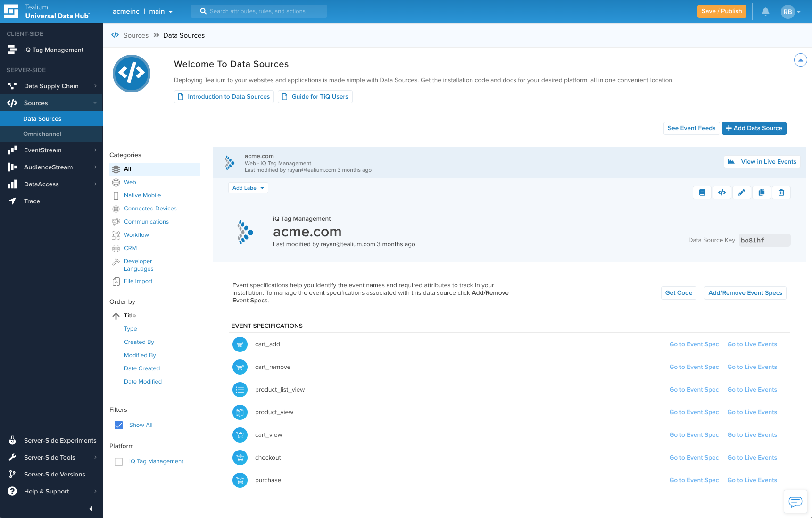Click the duplicate data source icon
This screenshot has height=518, width=812.
tap(762, 192)
